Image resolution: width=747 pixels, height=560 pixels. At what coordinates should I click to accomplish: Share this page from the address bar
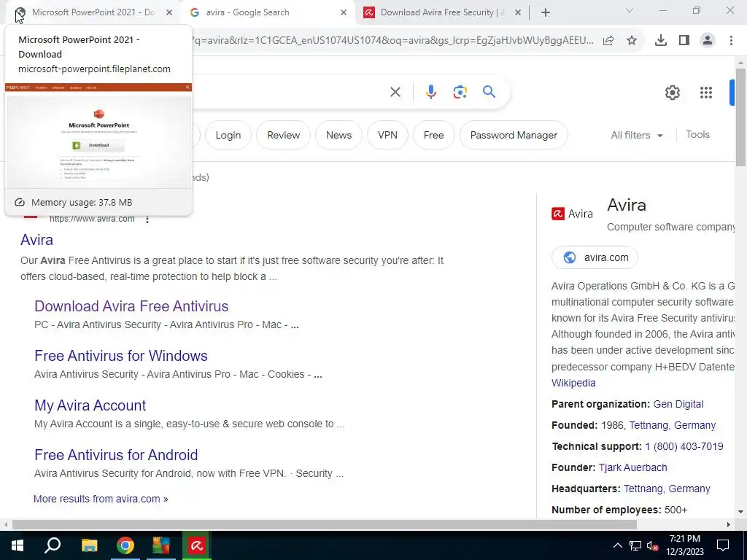point(608,41)
